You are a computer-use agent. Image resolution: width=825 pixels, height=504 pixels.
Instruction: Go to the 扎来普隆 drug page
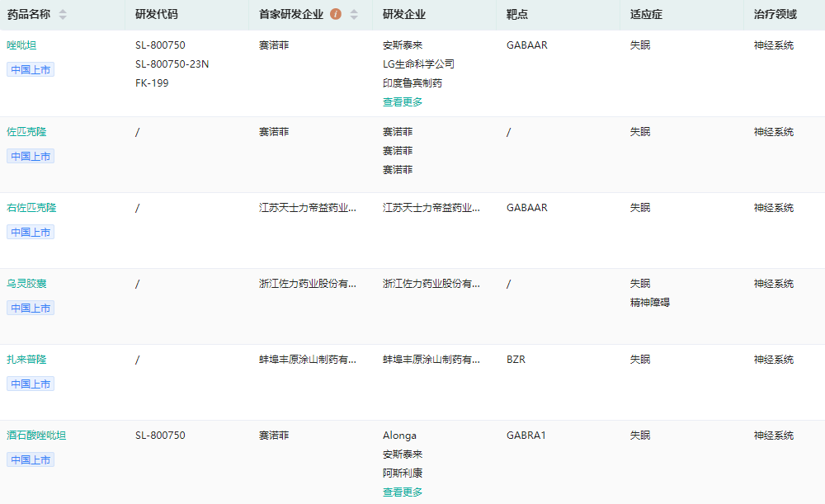pos(27,360)
